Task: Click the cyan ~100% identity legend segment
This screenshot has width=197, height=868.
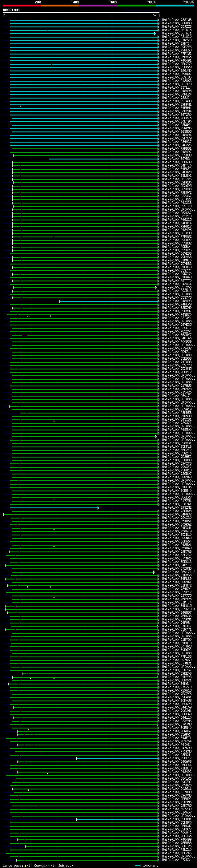Action: [175, 6]
